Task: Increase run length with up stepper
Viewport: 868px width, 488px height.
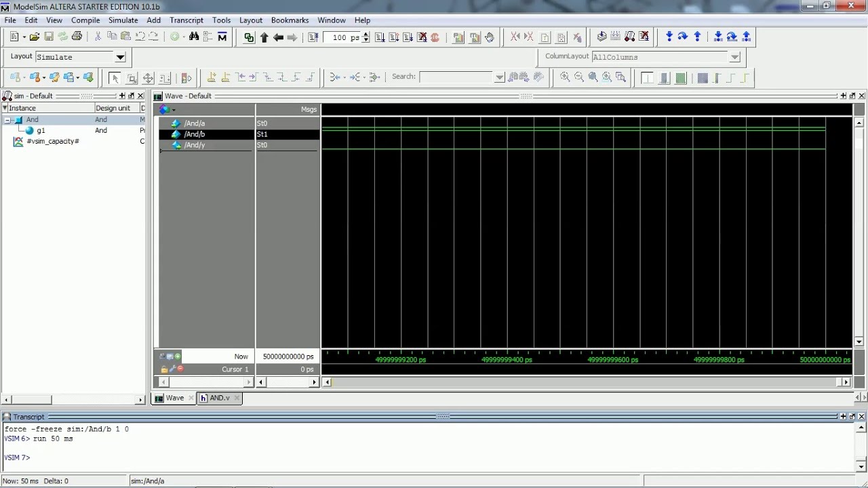Action: (366, 35)
